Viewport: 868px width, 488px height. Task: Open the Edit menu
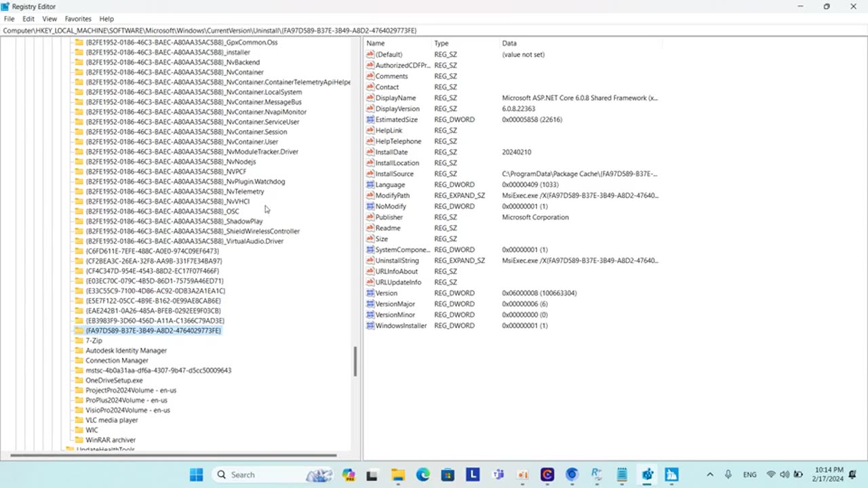pyautogui.click(x=28, y=19)
